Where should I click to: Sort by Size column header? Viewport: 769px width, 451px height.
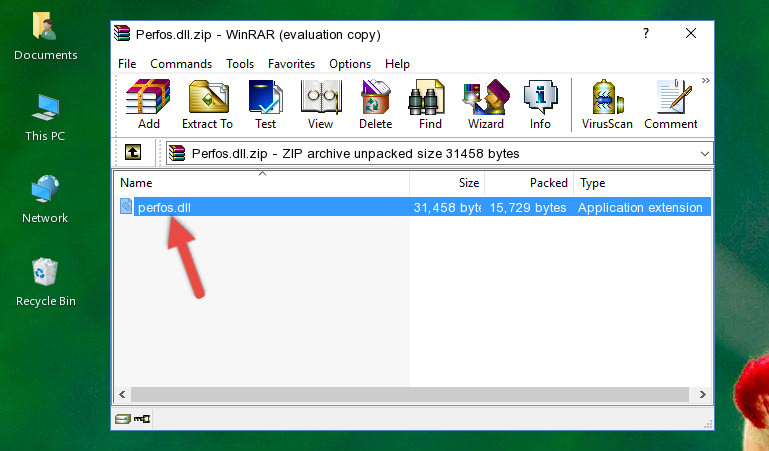(x=447, y=183)
